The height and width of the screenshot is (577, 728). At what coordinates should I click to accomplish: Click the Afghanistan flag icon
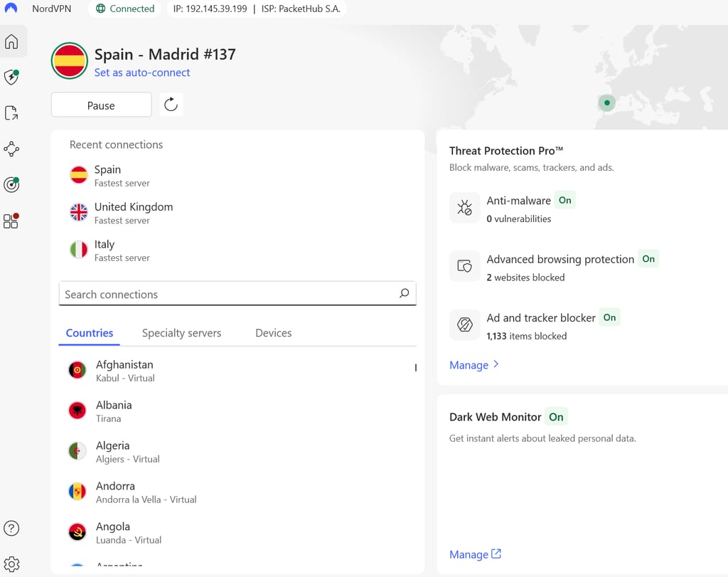pos(77,371)
